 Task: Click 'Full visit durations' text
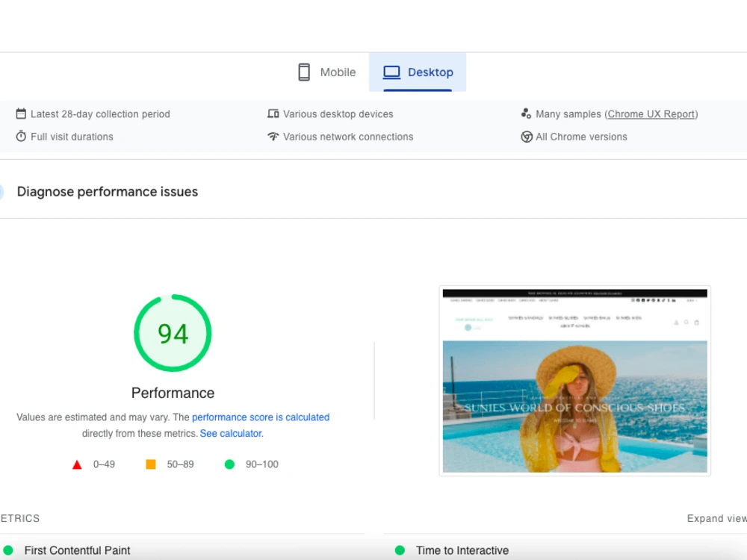pos(72,137)
